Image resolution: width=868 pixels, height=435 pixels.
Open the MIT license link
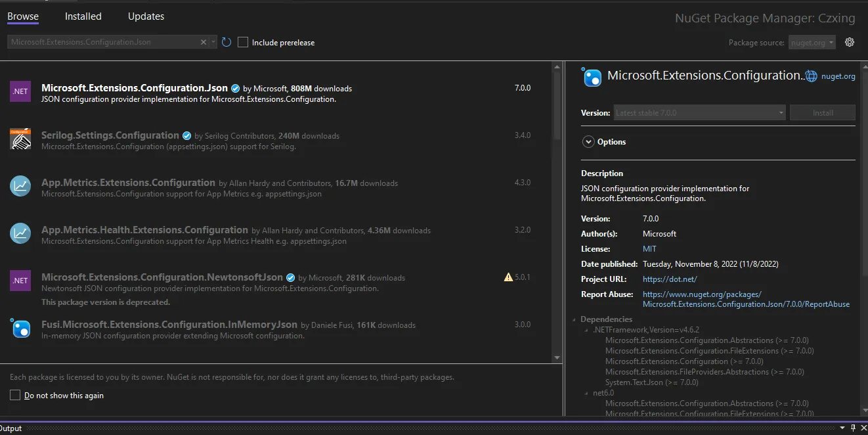point(649,249)
